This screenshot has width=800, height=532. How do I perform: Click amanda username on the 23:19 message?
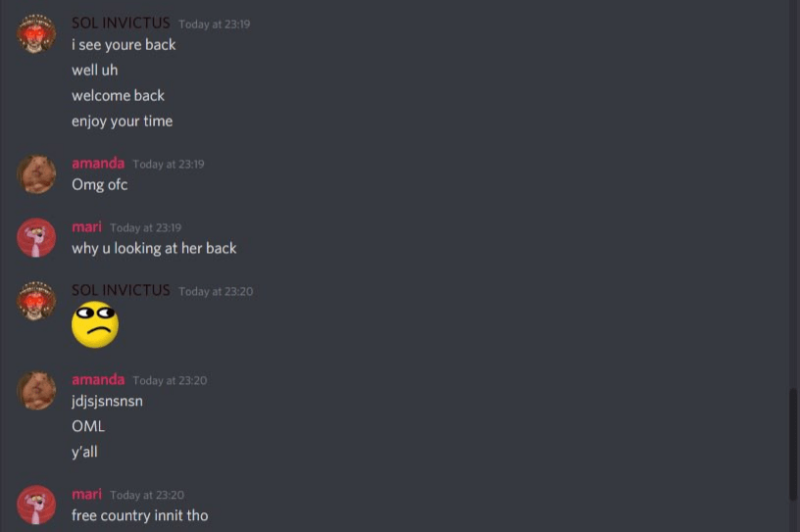(98, 164)
